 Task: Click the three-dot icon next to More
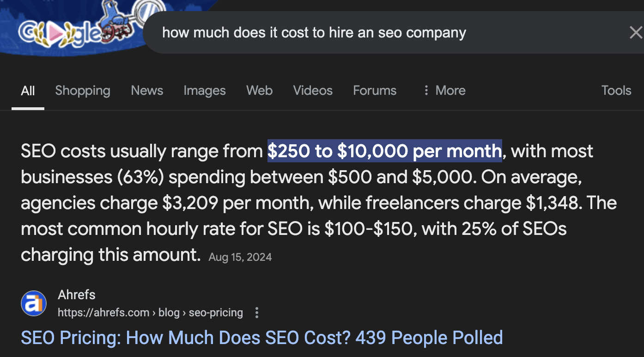pyautogui.click(x=426, y=90)
